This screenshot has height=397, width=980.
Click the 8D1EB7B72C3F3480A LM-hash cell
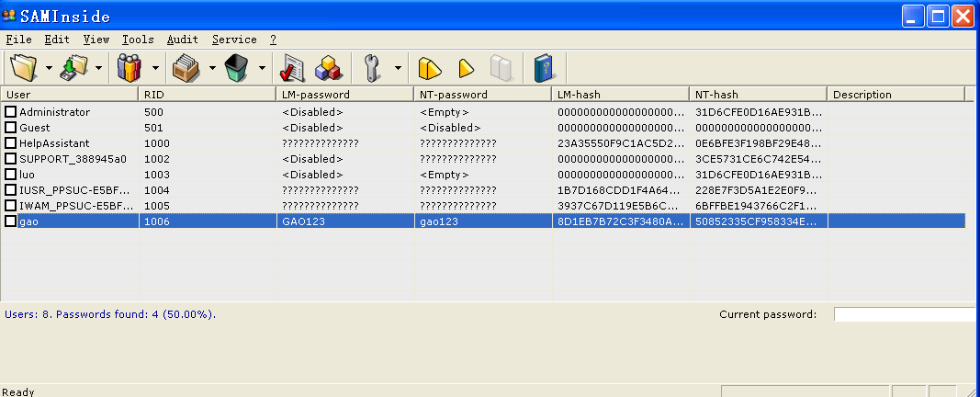[x=621, y=221]
